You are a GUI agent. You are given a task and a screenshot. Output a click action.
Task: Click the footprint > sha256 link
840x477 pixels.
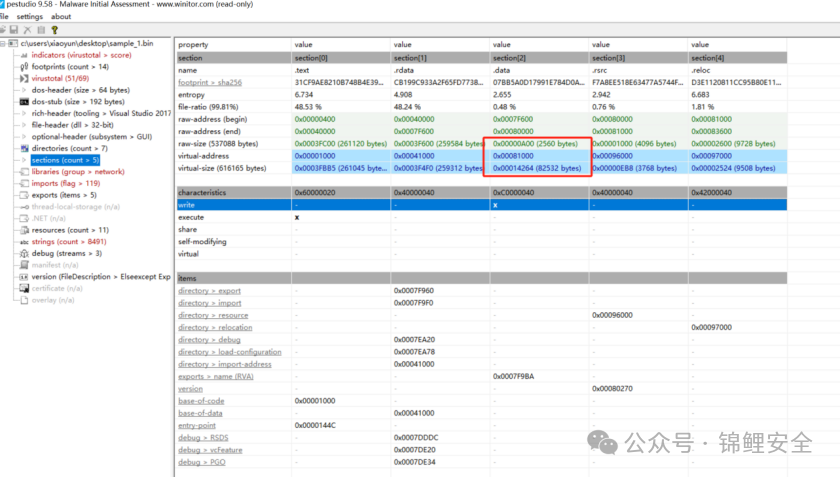click(x=210, y=83)
